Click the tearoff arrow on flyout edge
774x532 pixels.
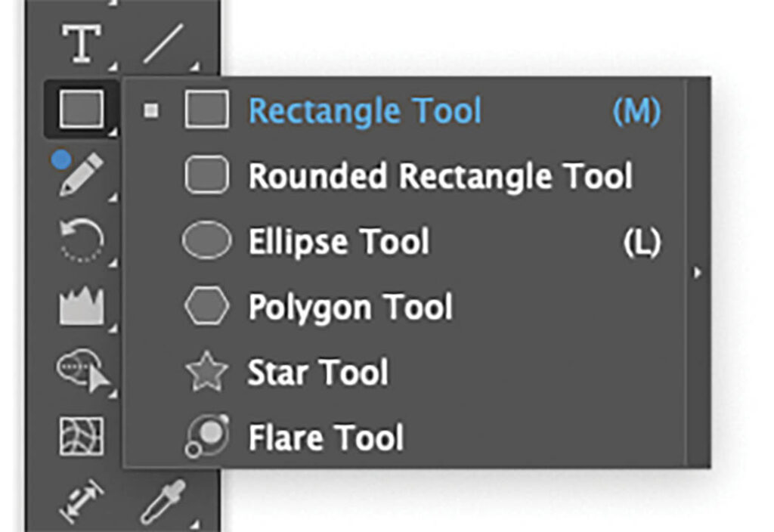(x=698, y=272)
